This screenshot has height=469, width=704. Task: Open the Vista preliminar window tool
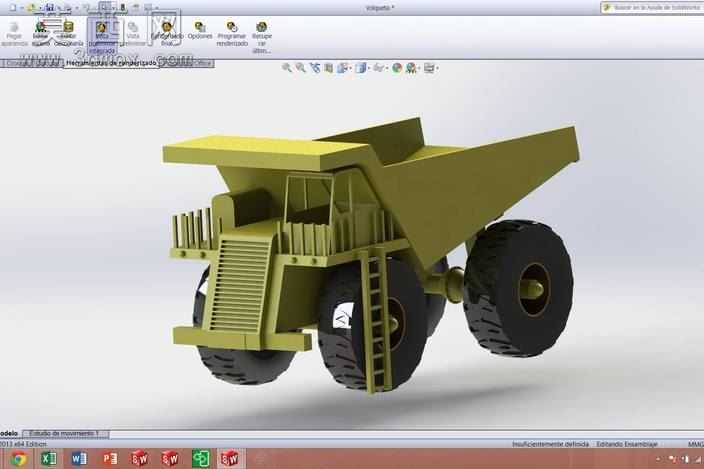tap(133, 33)
